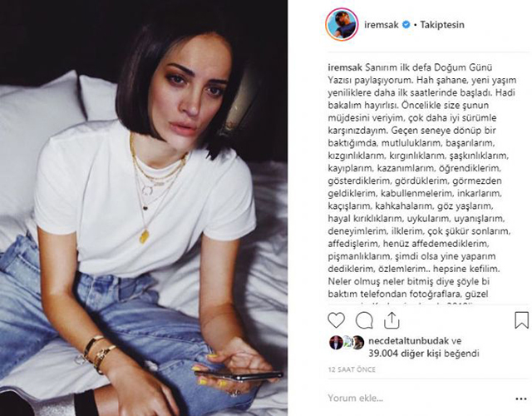
Task: Share the post with the upload arrow icon
Action: coord(392,320)
